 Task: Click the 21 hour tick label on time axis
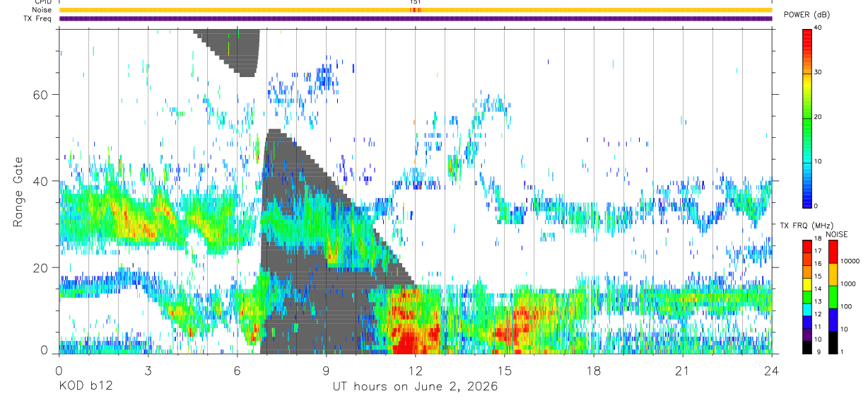point(683,371)
